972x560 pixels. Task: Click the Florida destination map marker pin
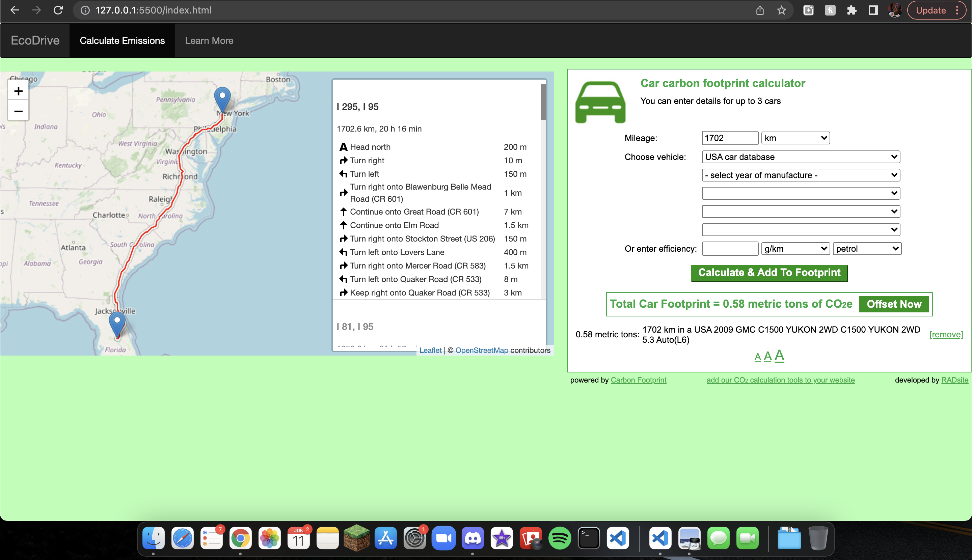pyautogui.click(x=117, y=324)
